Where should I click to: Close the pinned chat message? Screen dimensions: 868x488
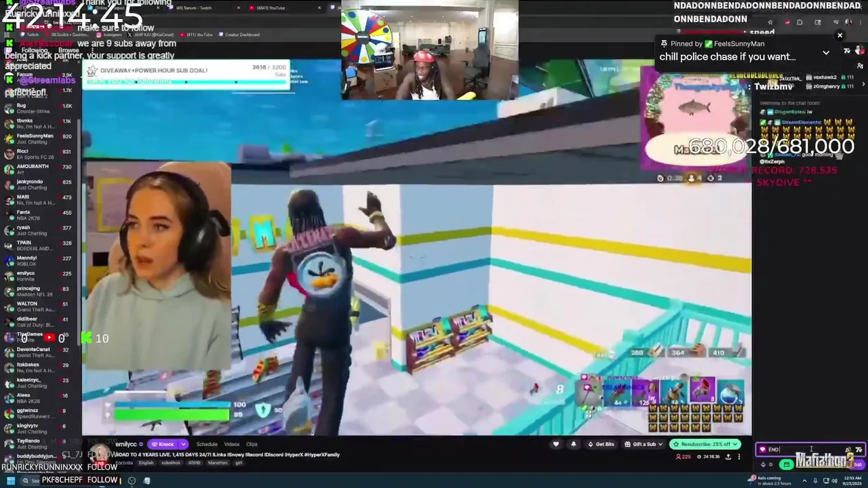coord(840,35)
